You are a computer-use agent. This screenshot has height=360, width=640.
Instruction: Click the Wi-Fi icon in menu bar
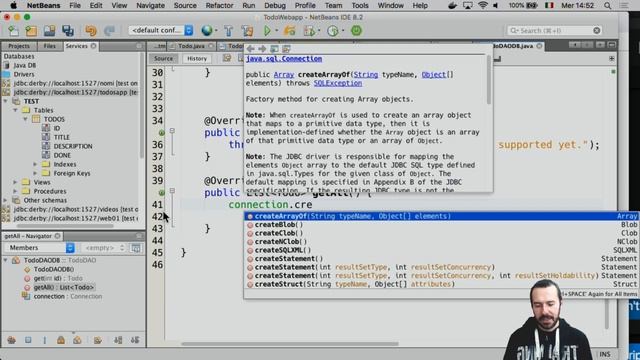coord(482,6)
